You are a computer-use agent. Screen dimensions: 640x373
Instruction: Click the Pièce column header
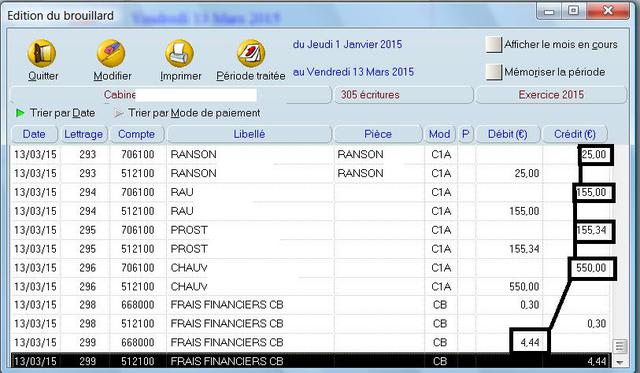(x=378, y=134)
